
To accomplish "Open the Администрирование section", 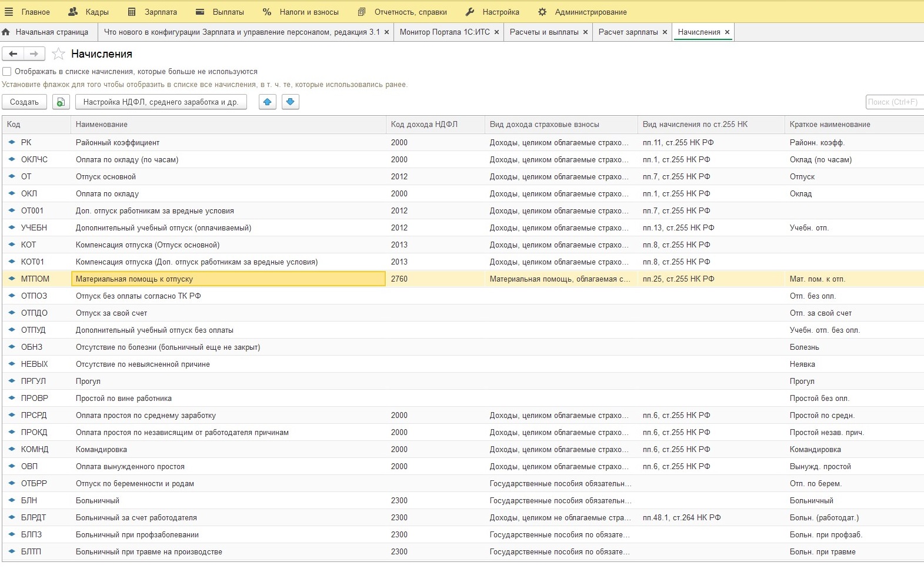I will pos(582,12).
